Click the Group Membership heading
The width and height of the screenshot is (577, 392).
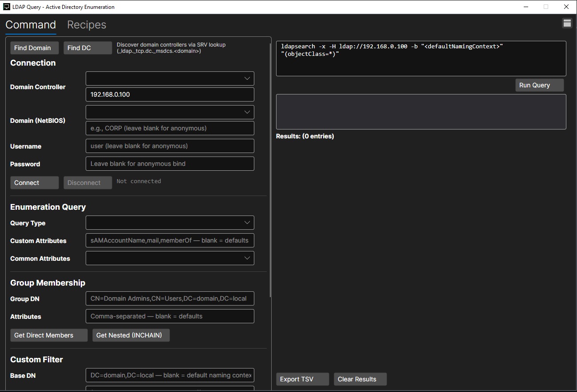[47, 283]
